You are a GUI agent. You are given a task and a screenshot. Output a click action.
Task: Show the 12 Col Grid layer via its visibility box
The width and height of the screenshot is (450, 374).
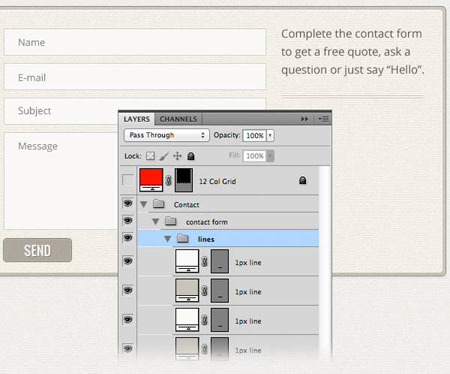pos(128,180)
